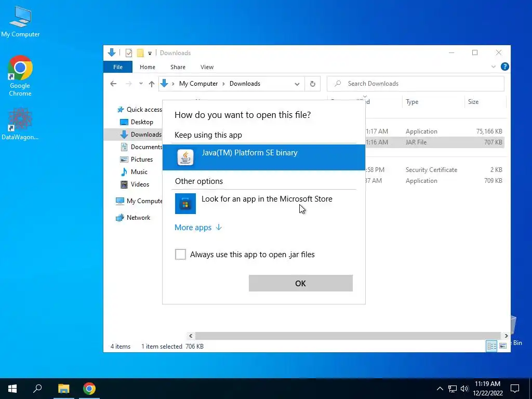The width and height of the screenshot is (532, 399).
Task: Open taskbar Search
Action: 37,389
